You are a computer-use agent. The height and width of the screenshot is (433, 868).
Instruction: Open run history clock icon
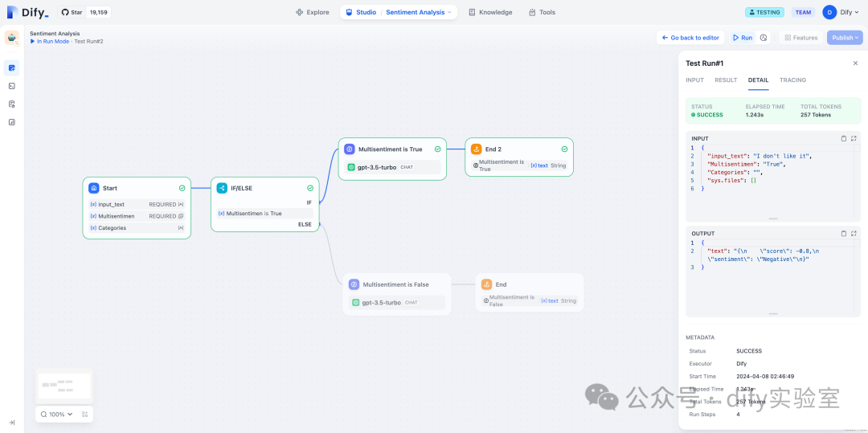(x=764, y=38)
